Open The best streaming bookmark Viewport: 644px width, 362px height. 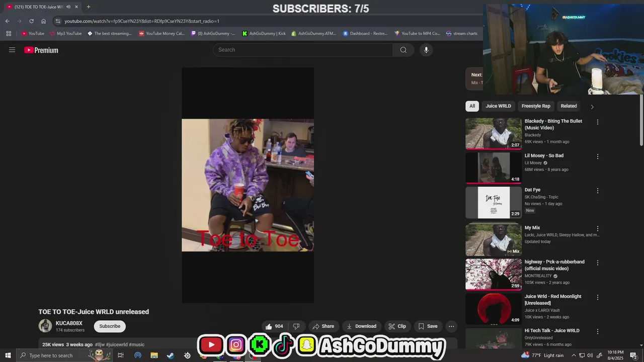coord(109,34)
